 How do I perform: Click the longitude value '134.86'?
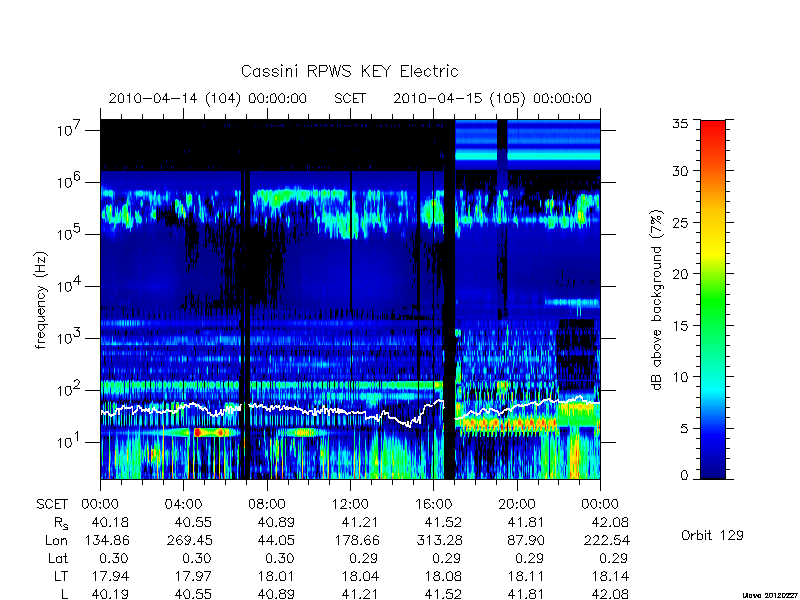pyautogui.click(x=106, y=540)
